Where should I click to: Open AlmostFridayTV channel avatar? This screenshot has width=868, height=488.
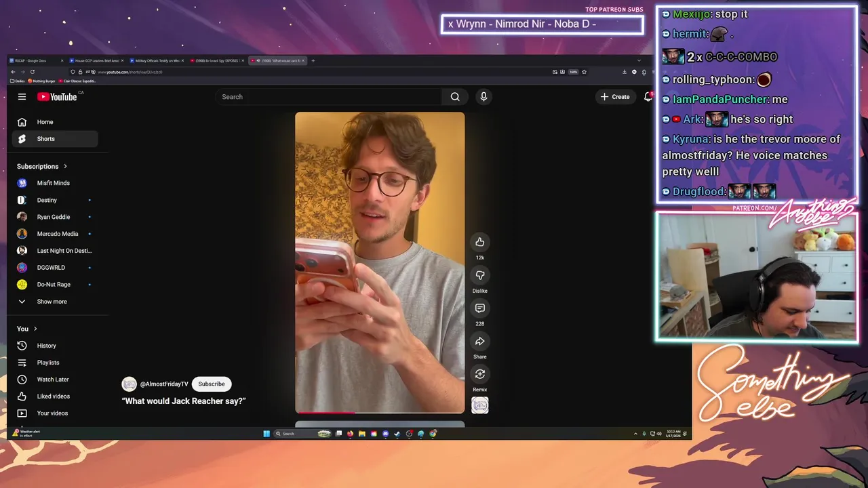(x=129, y=384)
